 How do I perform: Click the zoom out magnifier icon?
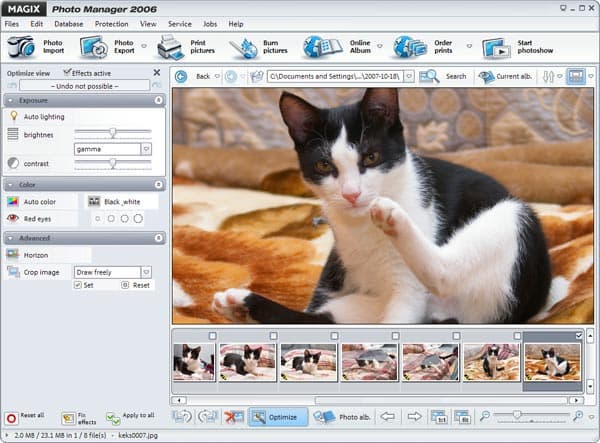coord(485,416)
